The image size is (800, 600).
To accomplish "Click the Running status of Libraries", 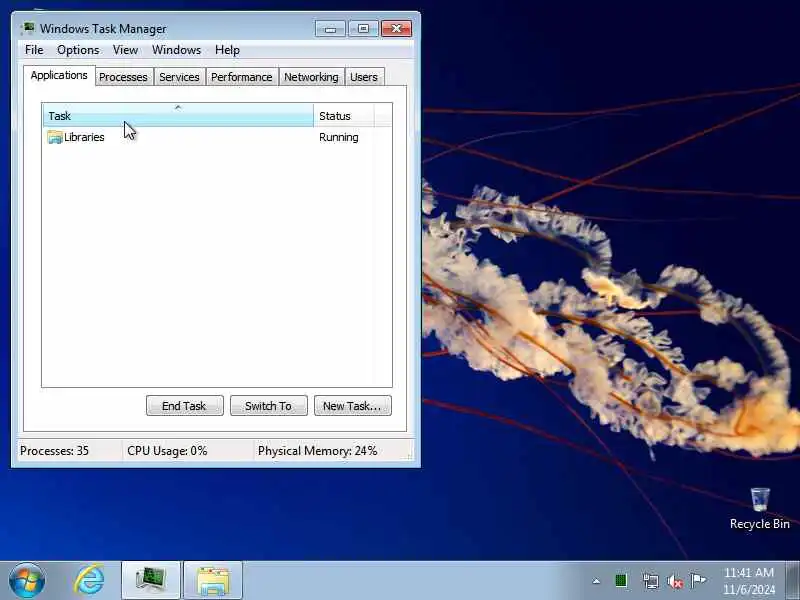I will (339, 137).
